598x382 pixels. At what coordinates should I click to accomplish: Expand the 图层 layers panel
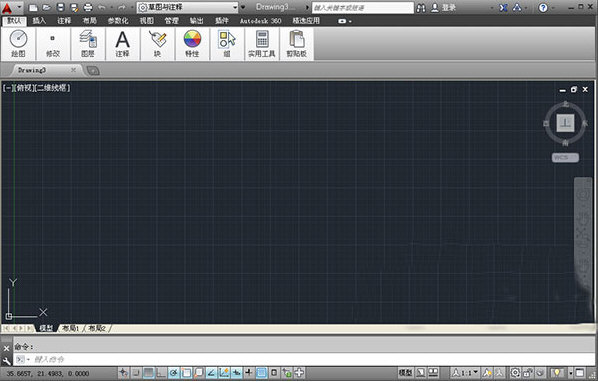(88, 44)
